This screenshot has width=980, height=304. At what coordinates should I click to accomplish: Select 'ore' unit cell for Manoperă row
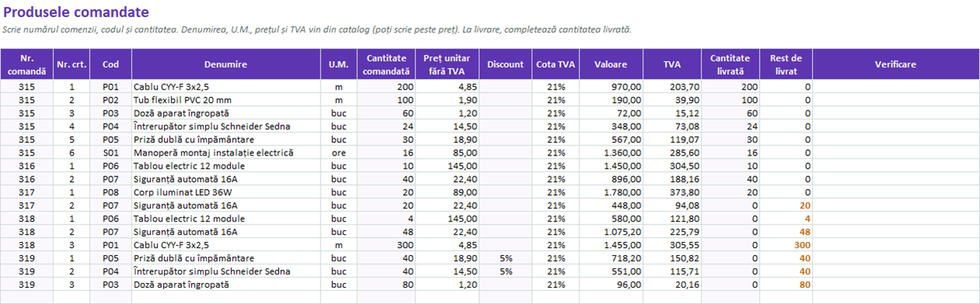pyautogui.click(x=338, y=153)
